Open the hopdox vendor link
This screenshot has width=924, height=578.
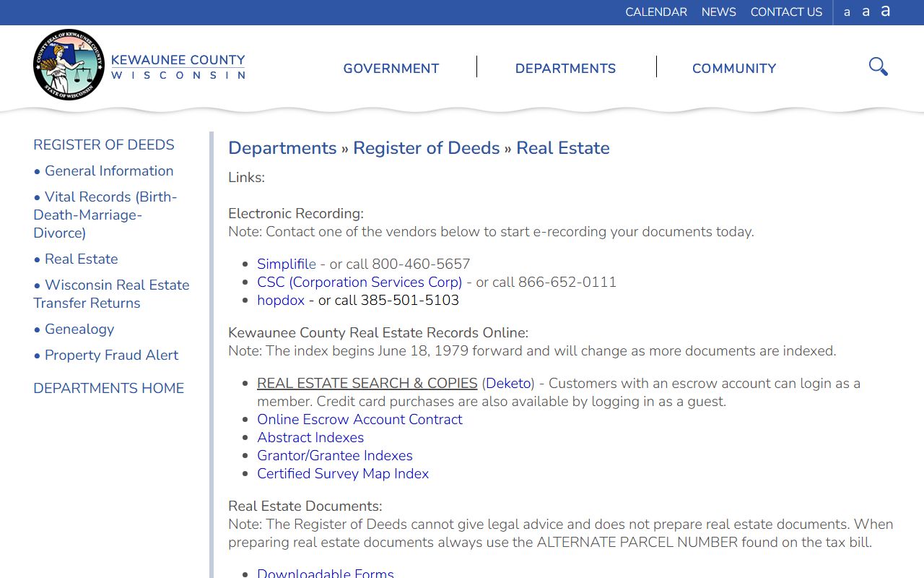281,300
